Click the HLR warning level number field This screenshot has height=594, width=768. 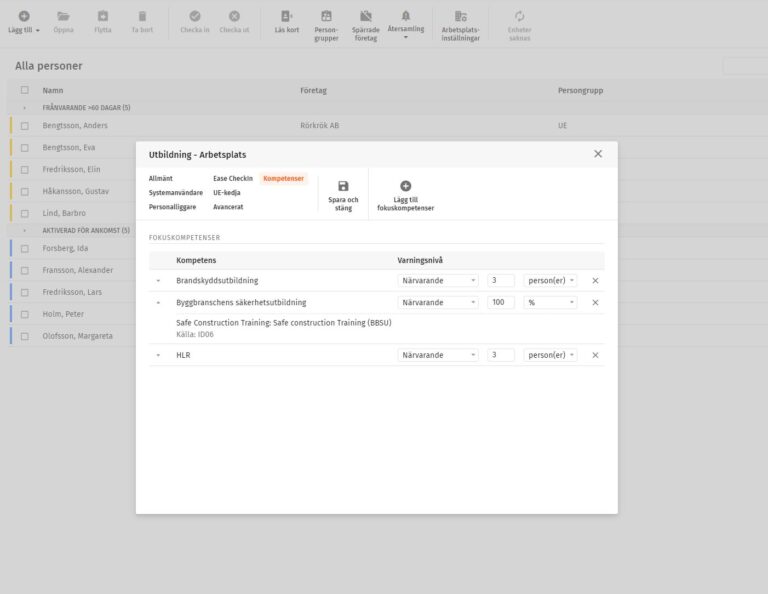pos(501,355)
